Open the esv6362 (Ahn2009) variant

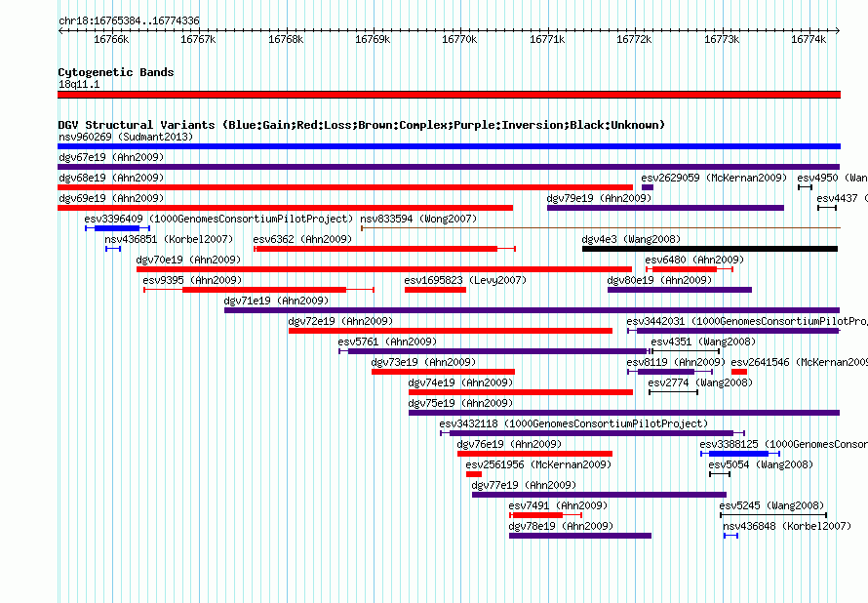click(384, 249)
